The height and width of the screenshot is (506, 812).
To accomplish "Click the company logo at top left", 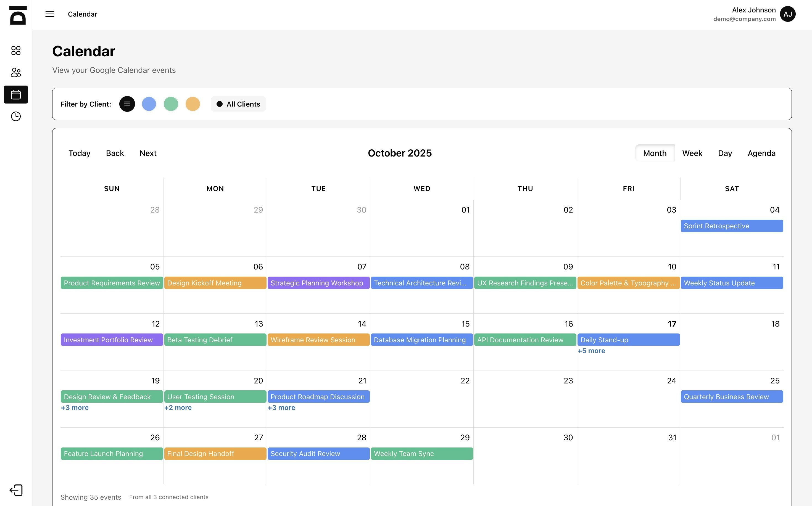I will [18, 15].
